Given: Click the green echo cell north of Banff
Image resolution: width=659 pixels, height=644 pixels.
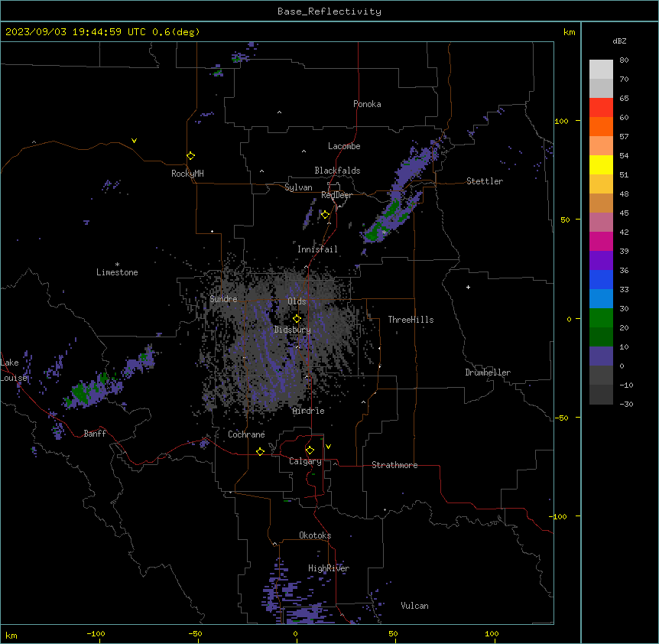Looking at the screenshot, I should (80, 393).
